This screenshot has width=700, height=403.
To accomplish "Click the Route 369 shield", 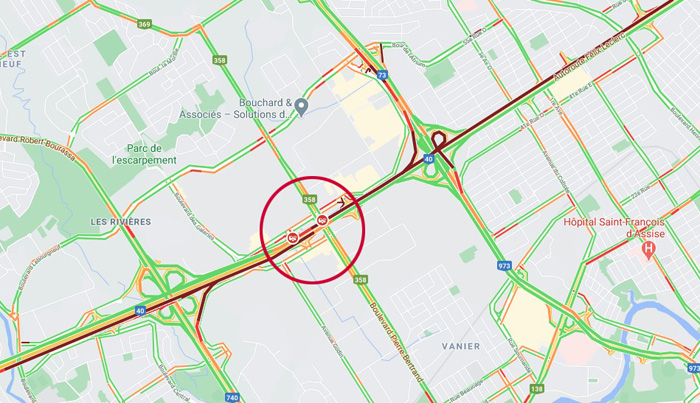I will [x=144, y=24].
